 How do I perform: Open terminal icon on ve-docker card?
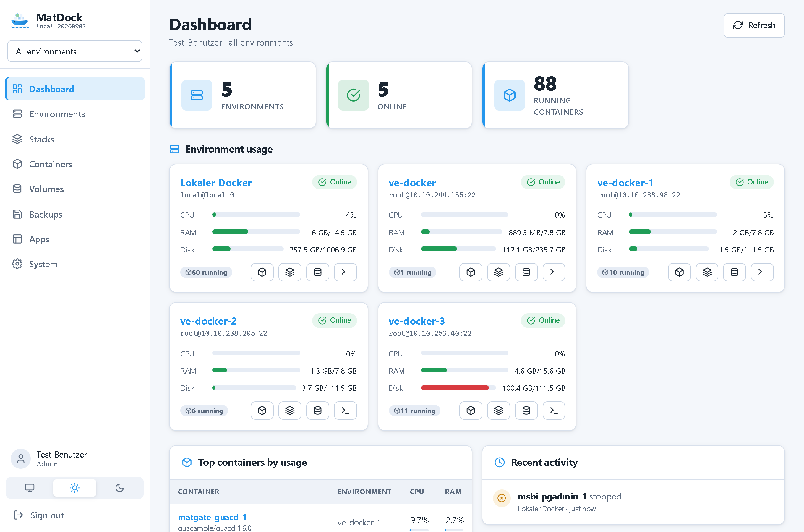[x=554, y=272]
